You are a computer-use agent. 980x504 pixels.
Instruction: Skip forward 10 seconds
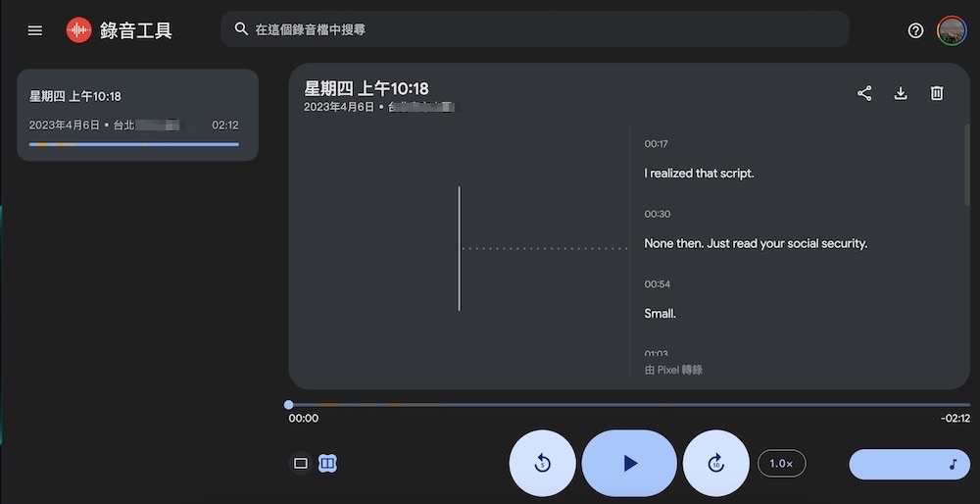[x=715, y=464]
